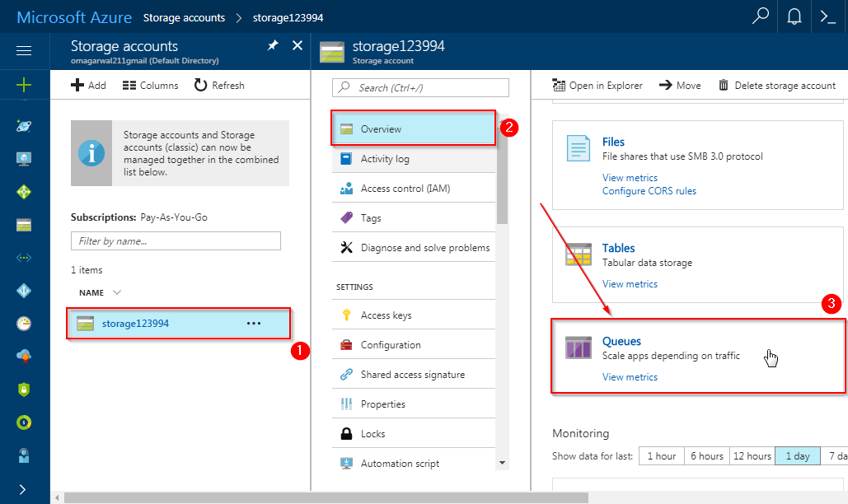The width and height of the screenshot is (848, 504).
Task: Open Properties under Settings
Action: click(x=413, y=404)
